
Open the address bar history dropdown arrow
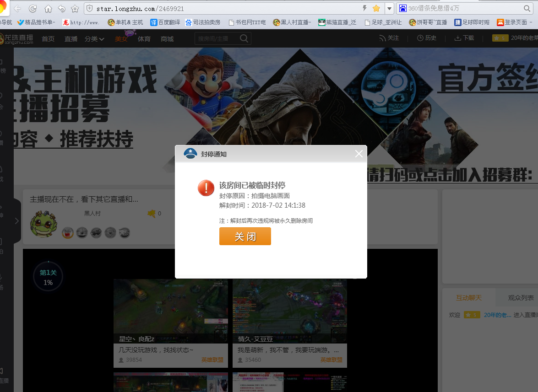click(390, 8)
